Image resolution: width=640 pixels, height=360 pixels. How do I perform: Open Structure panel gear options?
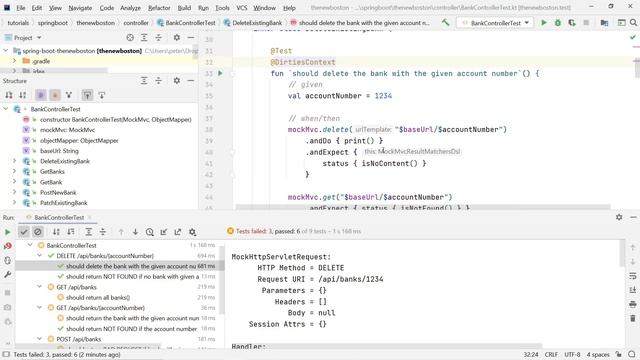pyautogui.click(x=176, y=81)
